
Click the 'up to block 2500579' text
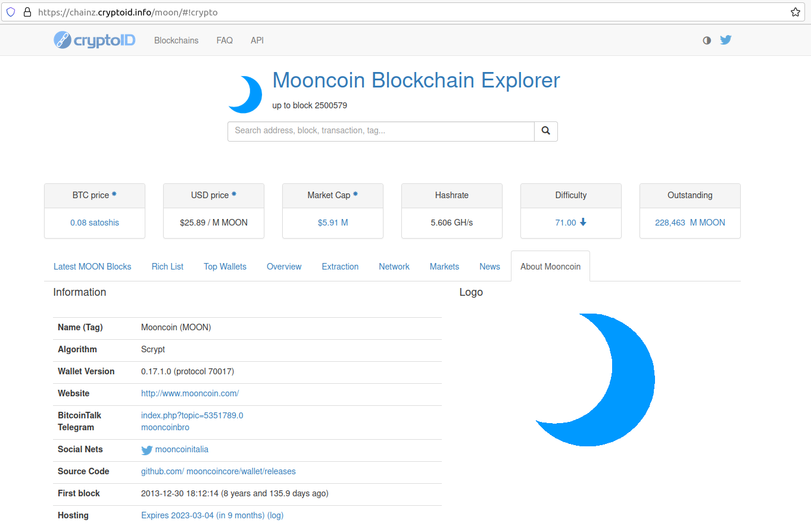click(310, 105)
